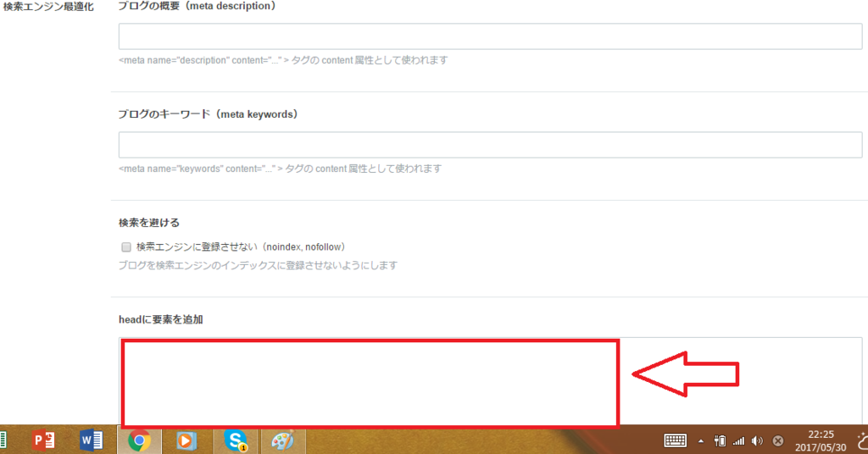Open the media player taskbar icon
Viewport: 868px width, 454px height.
(x=186, y=440)
